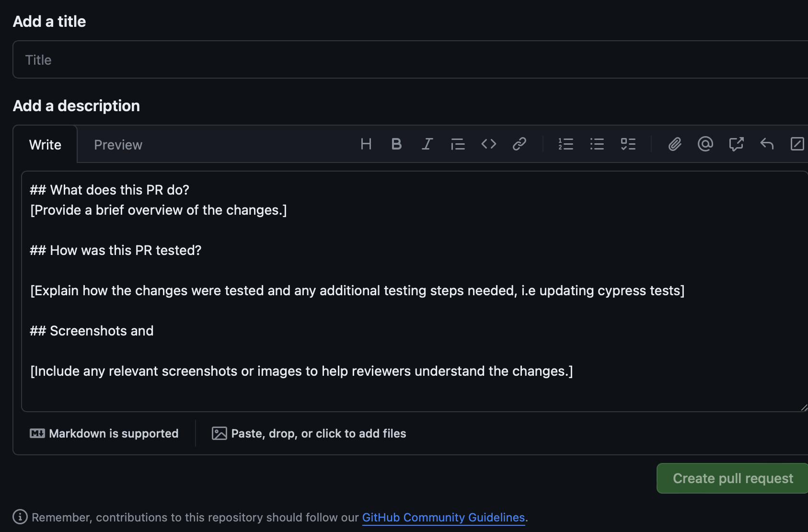
Task: Insert code formatting
Action: (488, 144)
